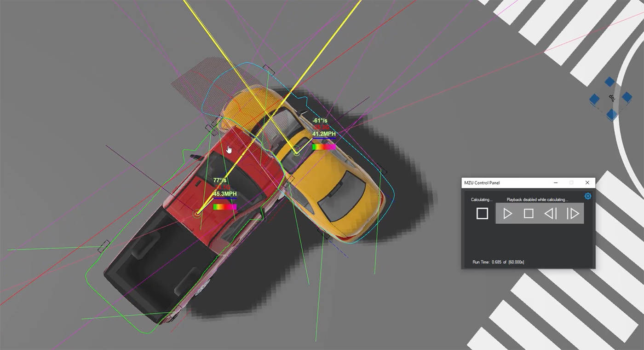Click the abort calculation square icon
Image resolution: width=644 pixels, height=350 pixels.
coord(482,213)
